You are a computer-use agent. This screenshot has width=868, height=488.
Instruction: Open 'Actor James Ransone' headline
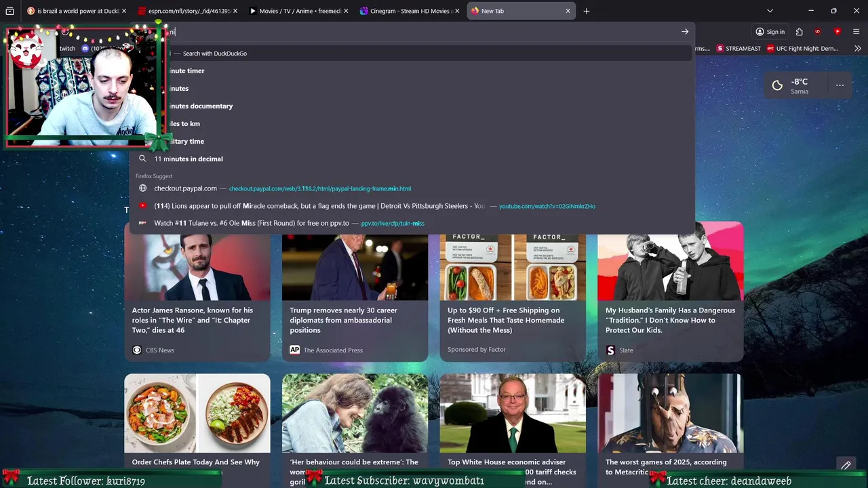pos(193,320)
